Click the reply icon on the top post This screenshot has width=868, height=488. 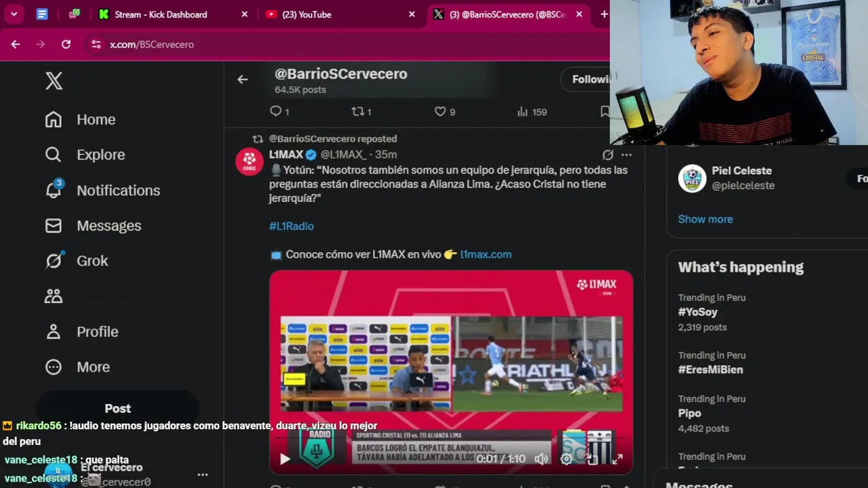275,111
